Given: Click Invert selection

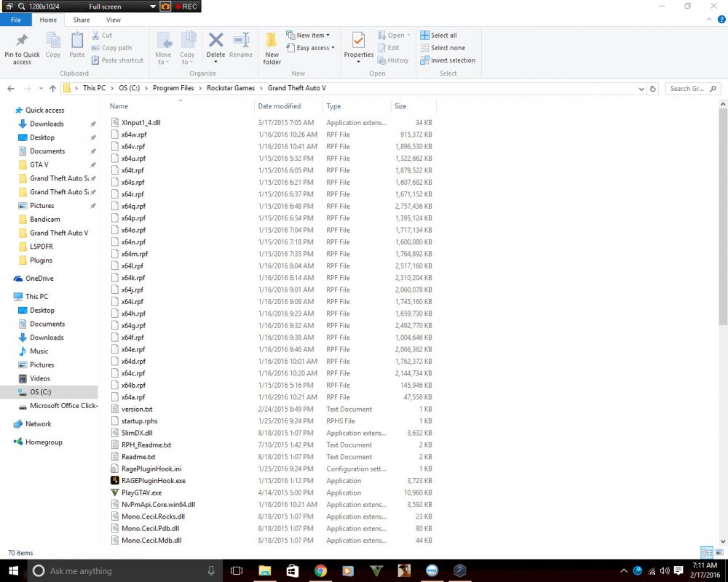Looking at the screenshot, I should [x=448, y=60].
